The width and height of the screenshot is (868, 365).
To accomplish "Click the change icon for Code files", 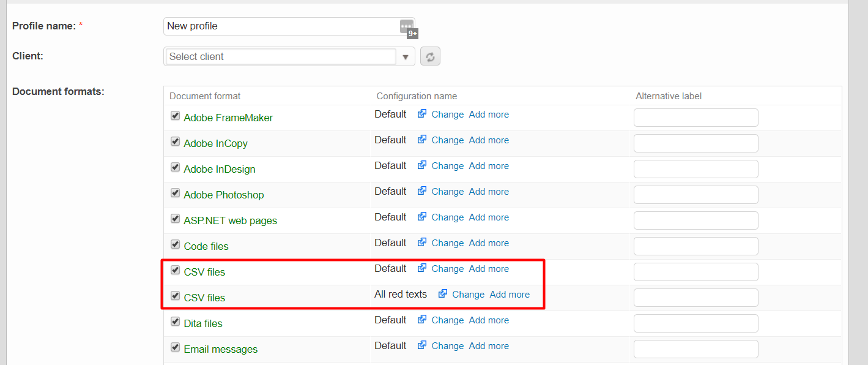I will [422, 243].
